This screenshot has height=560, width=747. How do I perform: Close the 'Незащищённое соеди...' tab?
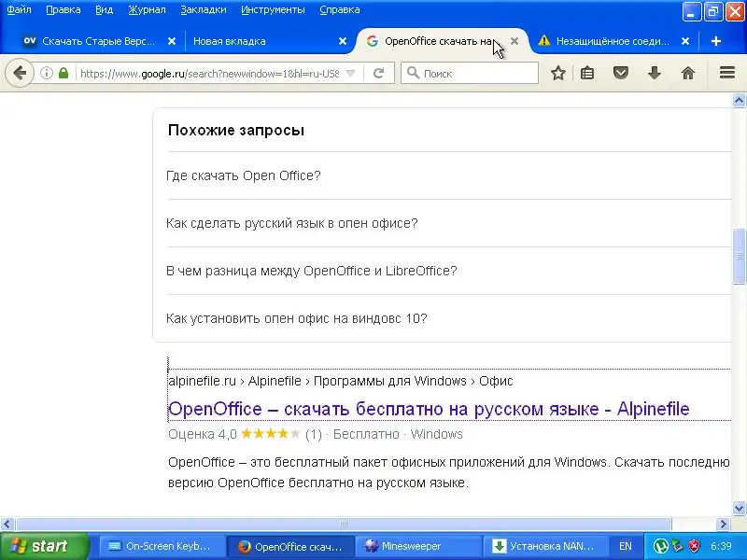pos(685,41)
